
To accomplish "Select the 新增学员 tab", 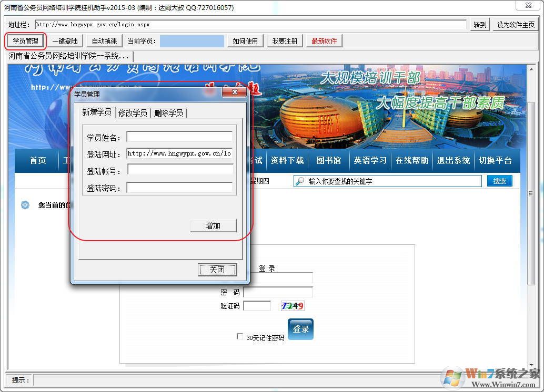I will pyautogui.click(x=97, y=112).
